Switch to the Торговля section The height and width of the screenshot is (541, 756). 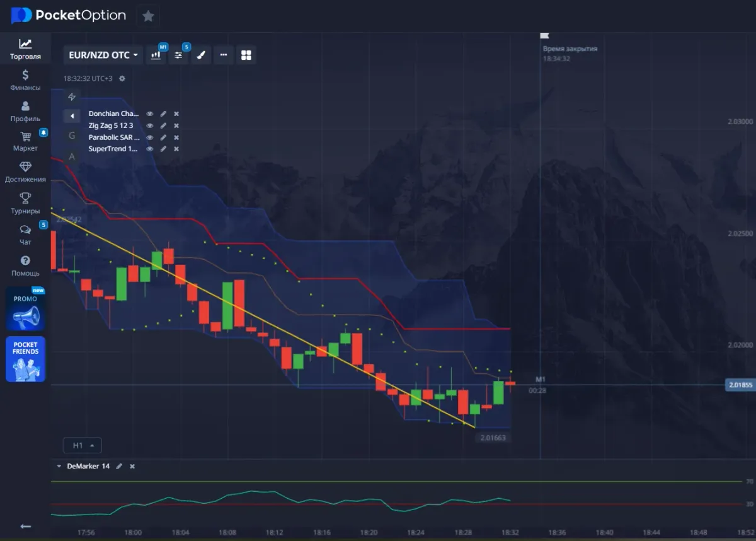pyautogui.click(x=25, y=48)
